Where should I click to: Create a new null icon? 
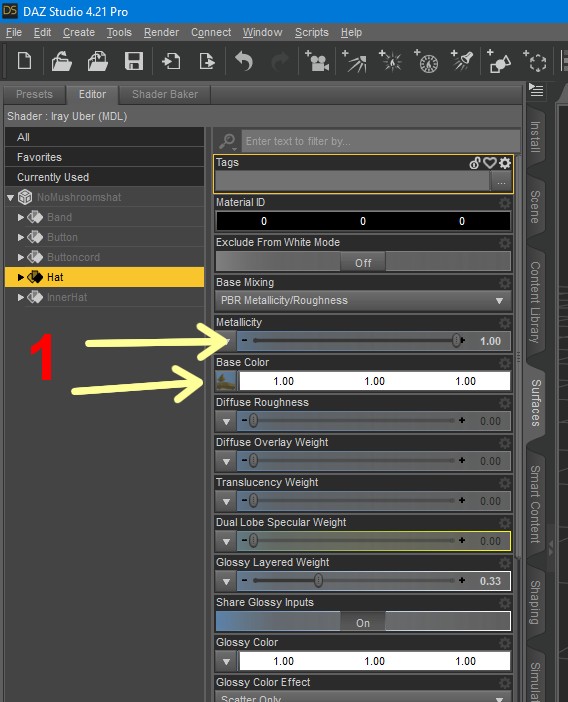click(535, 61)
